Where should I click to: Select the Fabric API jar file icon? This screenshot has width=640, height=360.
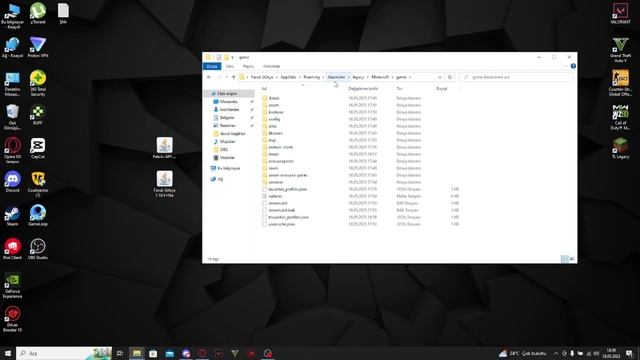coord(164,148)
